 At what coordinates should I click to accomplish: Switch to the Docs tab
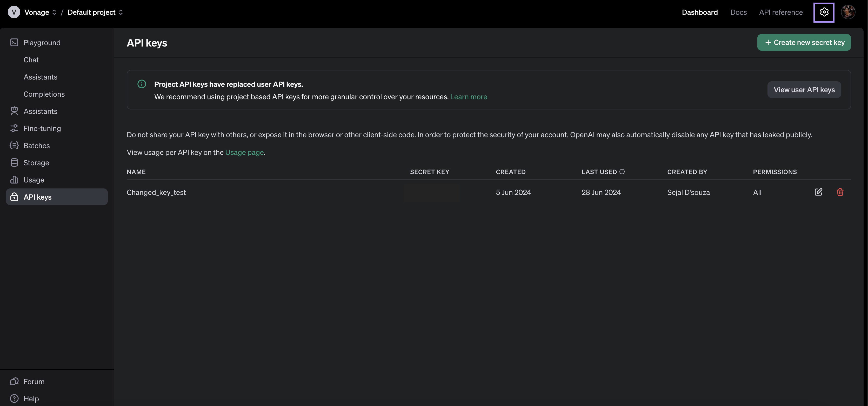pos(738,12)
